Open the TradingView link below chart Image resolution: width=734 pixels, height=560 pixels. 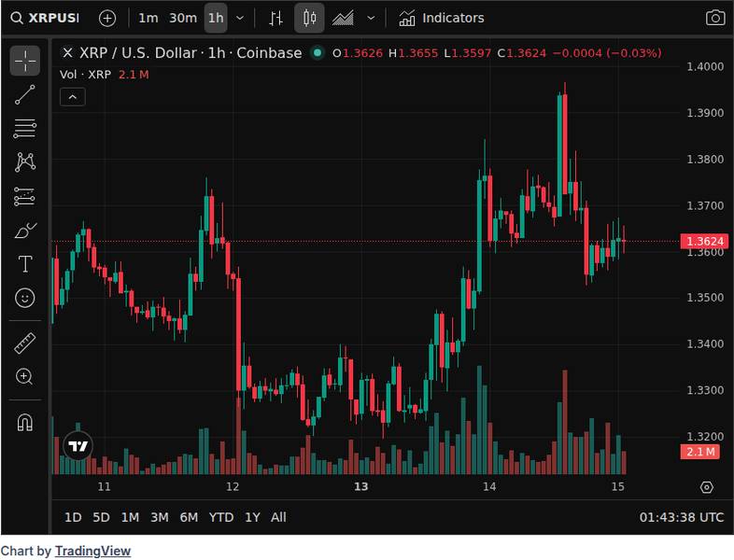coord(92,551)
